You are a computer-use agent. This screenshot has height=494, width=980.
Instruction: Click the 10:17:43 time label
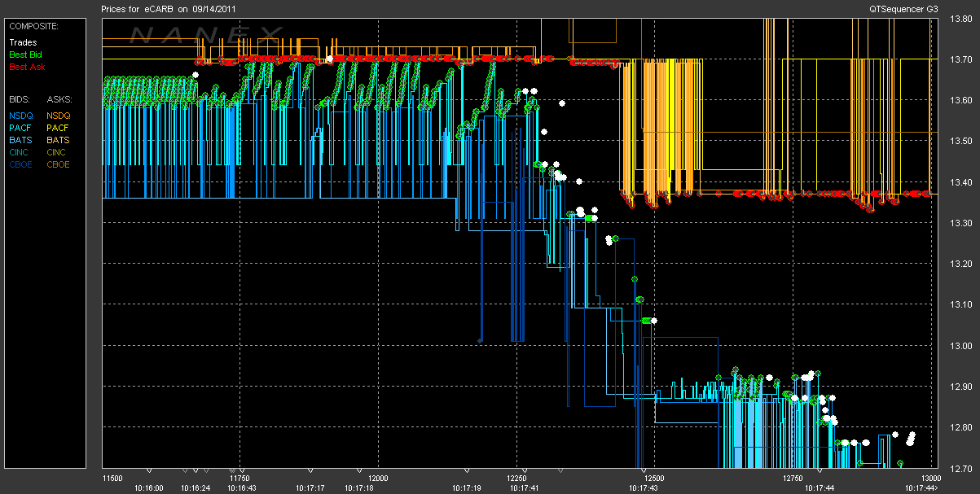645,488
